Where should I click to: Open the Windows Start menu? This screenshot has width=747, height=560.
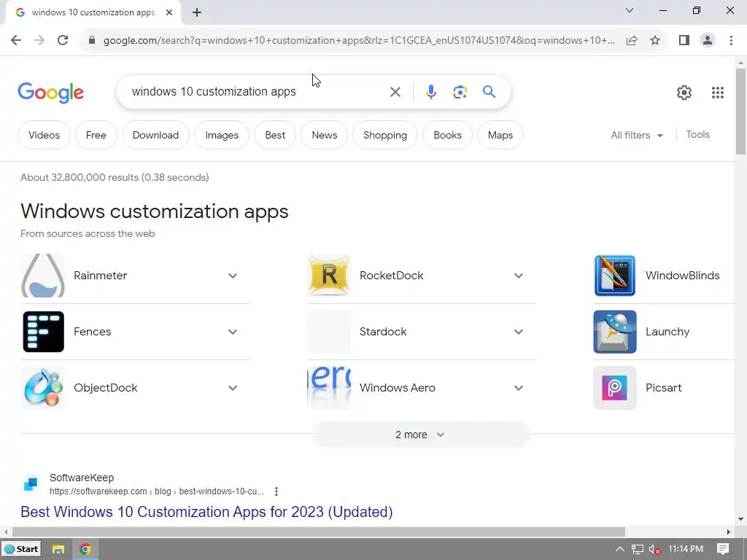click(x=21, y=549)
